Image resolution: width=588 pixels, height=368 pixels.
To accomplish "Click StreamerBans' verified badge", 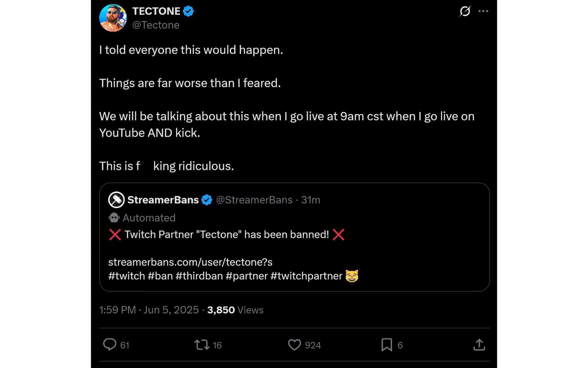I will [207, 200].
